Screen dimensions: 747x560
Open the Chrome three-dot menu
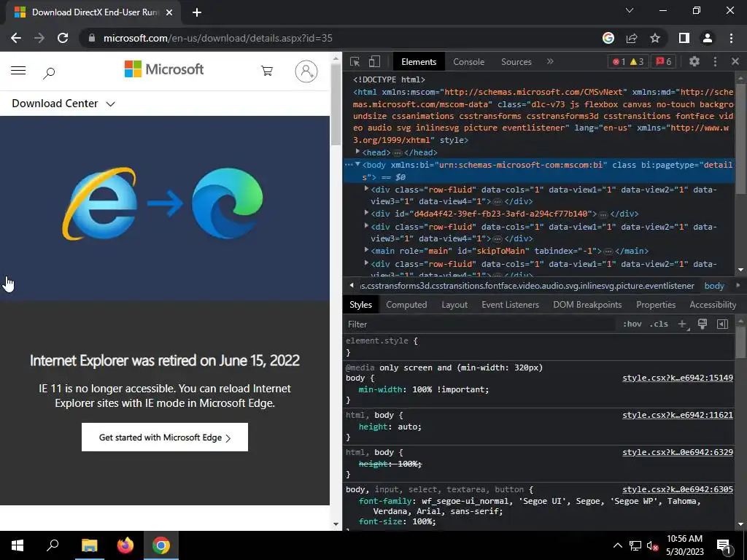coord(731,38)
